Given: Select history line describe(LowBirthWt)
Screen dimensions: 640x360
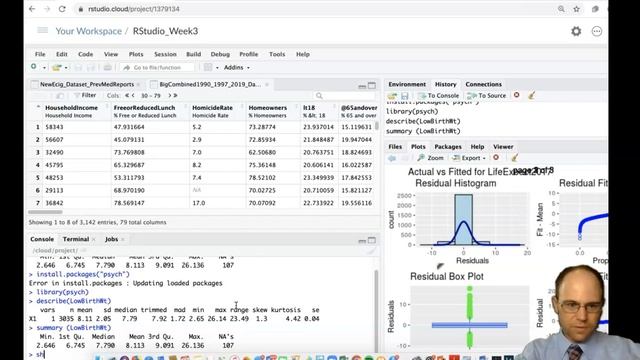Looking at the screenshot, I should coord(423,121).
